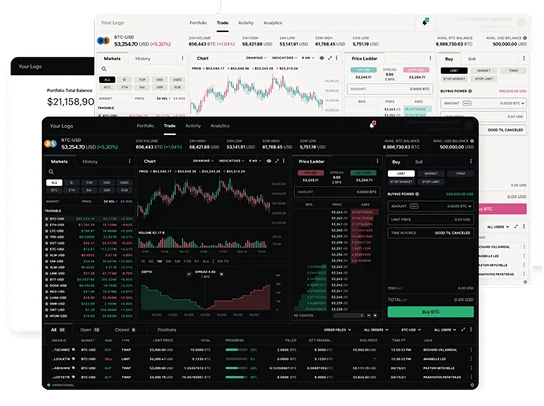Click RE-CENTER in the price ladder
Screen dimensions: 544x406
(x=304, y=315)
